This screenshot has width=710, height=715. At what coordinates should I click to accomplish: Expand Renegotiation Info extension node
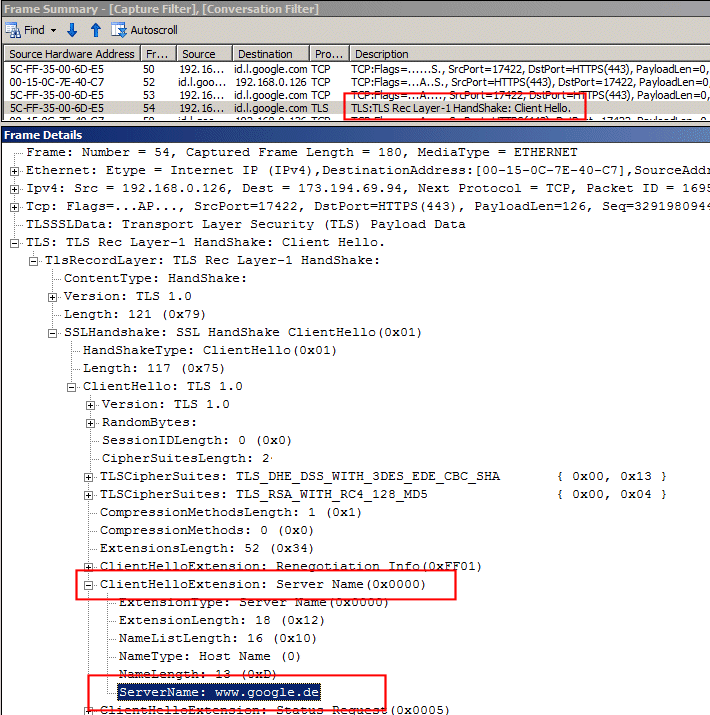coord(88,567)
